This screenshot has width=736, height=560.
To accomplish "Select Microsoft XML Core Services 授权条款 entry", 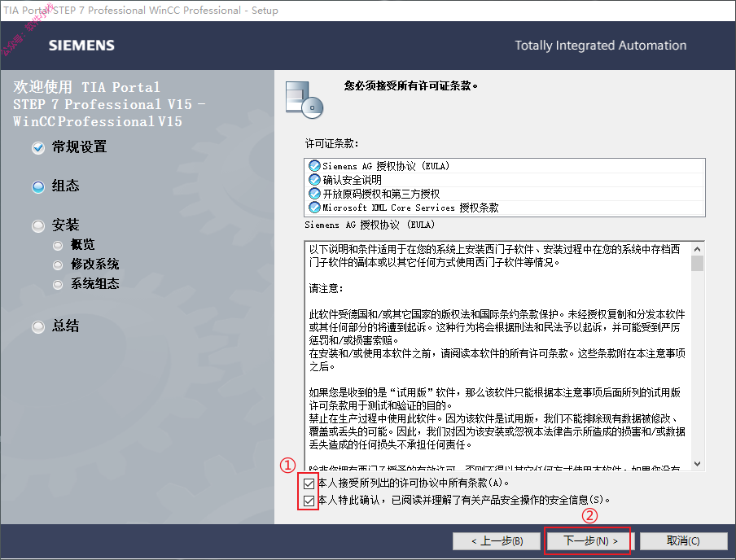I will [505, 207].
